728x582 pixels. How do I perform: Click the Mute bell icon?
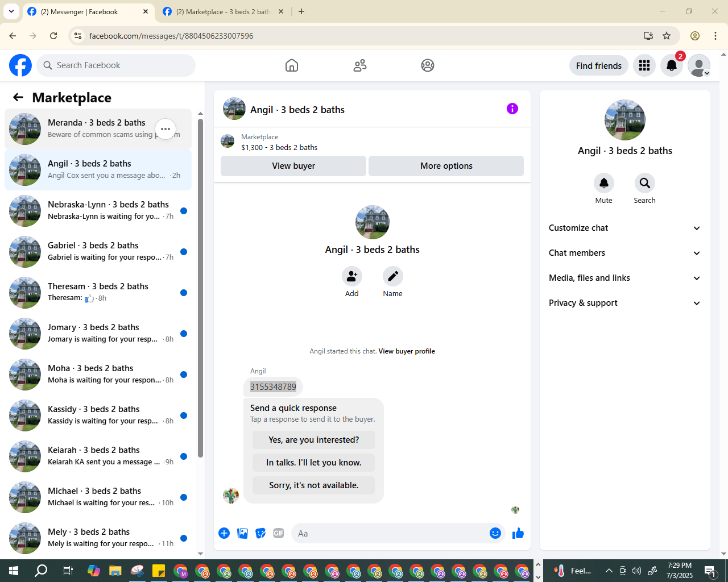point(604,183)
